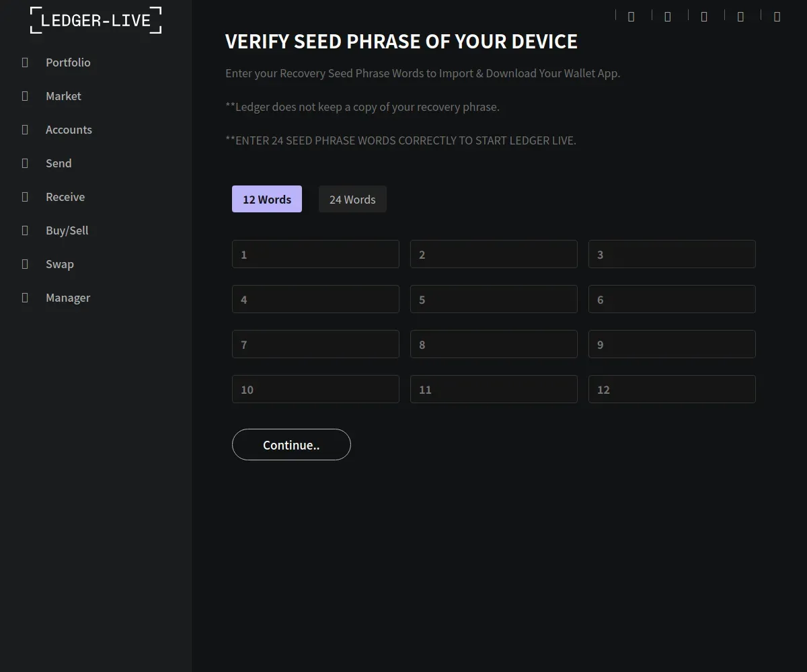Click the heading 'VERIFY SEED PHRASE OF YOUR DEVICE'
This screenshot has height=672, width=807.
click(401, 42)
